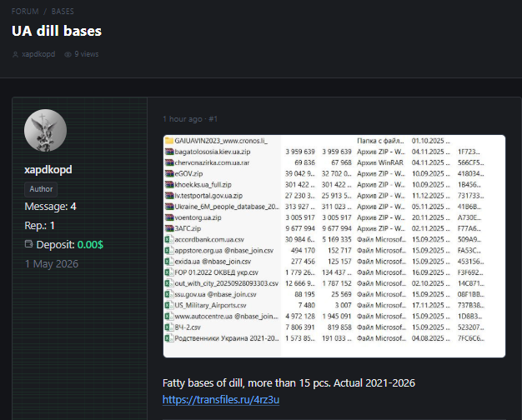Open the xapdkopd author link under the title

point(38,54)
